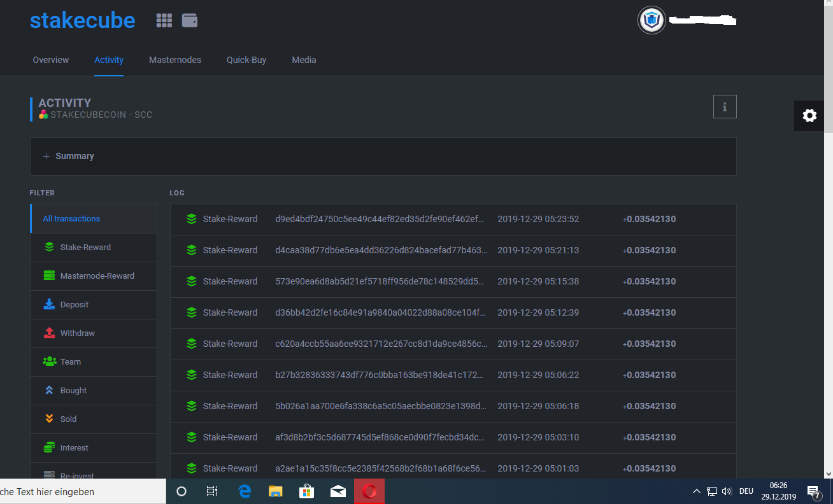Open transaction hash d9ed4bdf24750c5ee...
The width and height of the screenshot is (833, 504).
[x=380, y=219]
